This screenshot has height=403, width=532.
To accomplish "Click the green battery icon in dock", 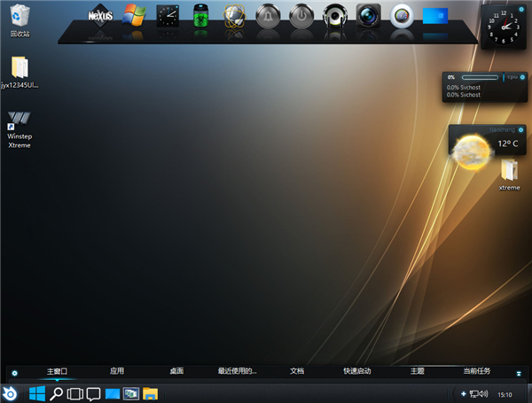I will 200,16.
